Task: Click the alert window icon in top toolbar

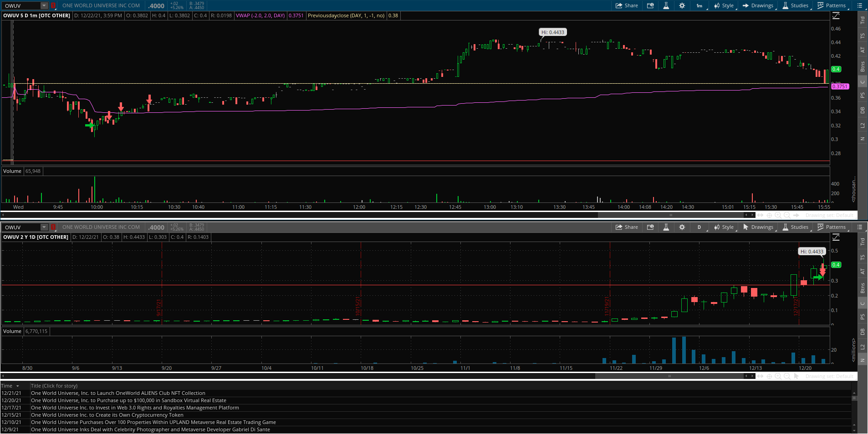Action: click(x=650, y=6)
